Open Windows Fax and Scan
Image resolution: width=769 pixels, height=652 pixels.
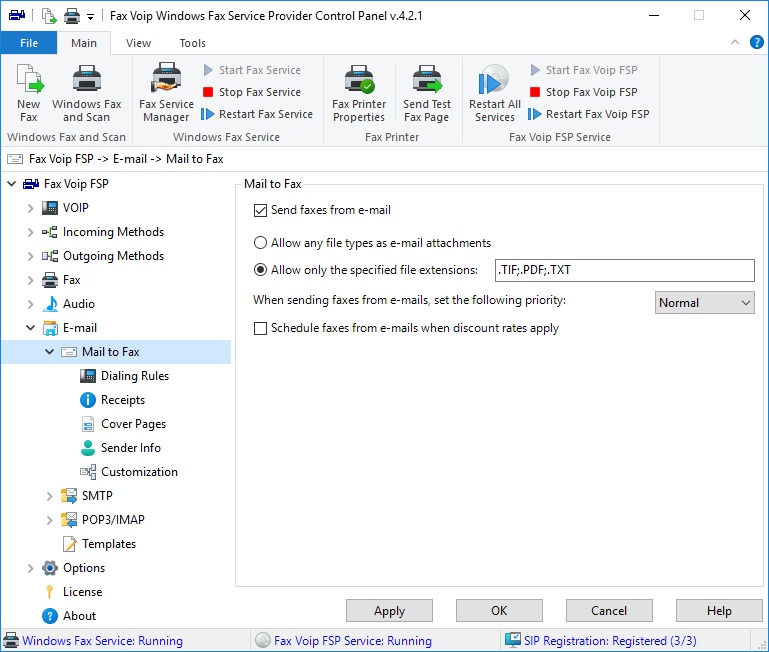pyautogui.click(x=86, y=93)
